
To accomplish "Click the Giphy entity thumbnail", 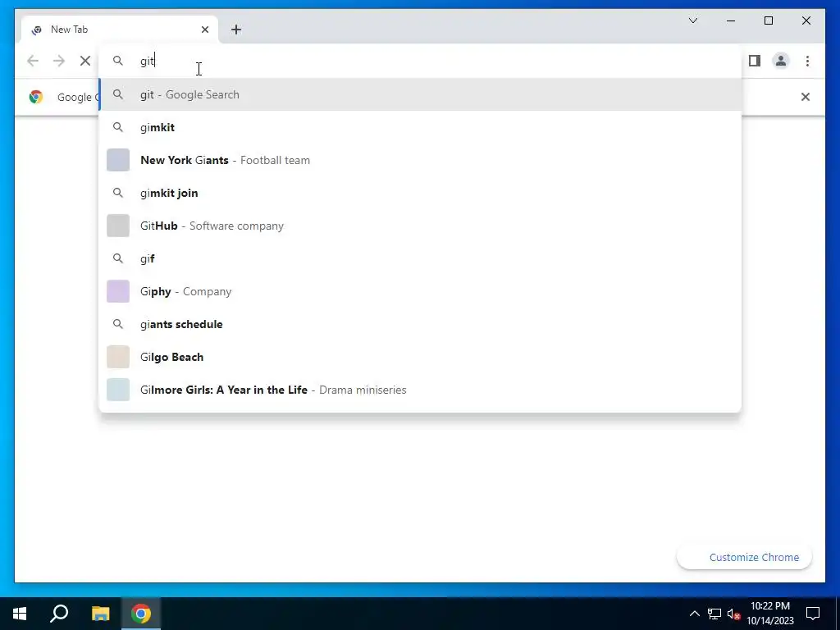I will click(118, 291).
